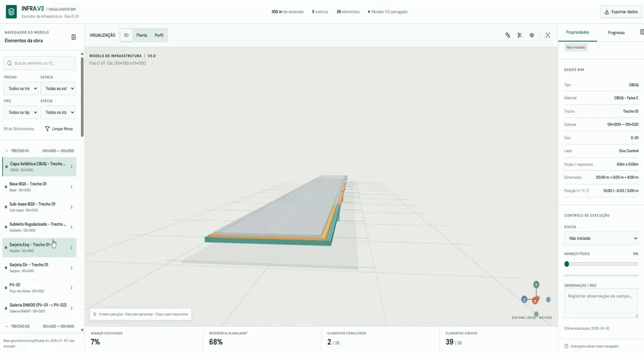Click in the Buscar elemento search field

click(x=39, y=63)
